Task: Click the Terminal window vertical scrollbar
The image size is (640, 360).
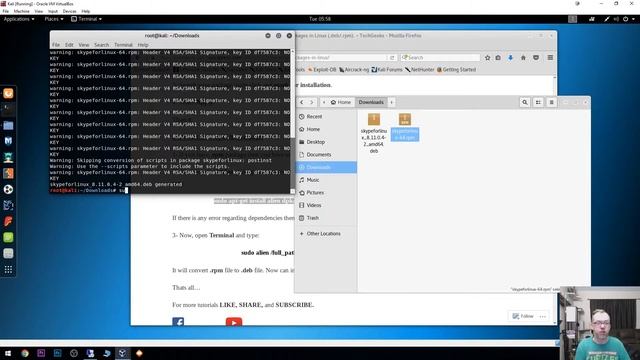Action: click(292, 121)
